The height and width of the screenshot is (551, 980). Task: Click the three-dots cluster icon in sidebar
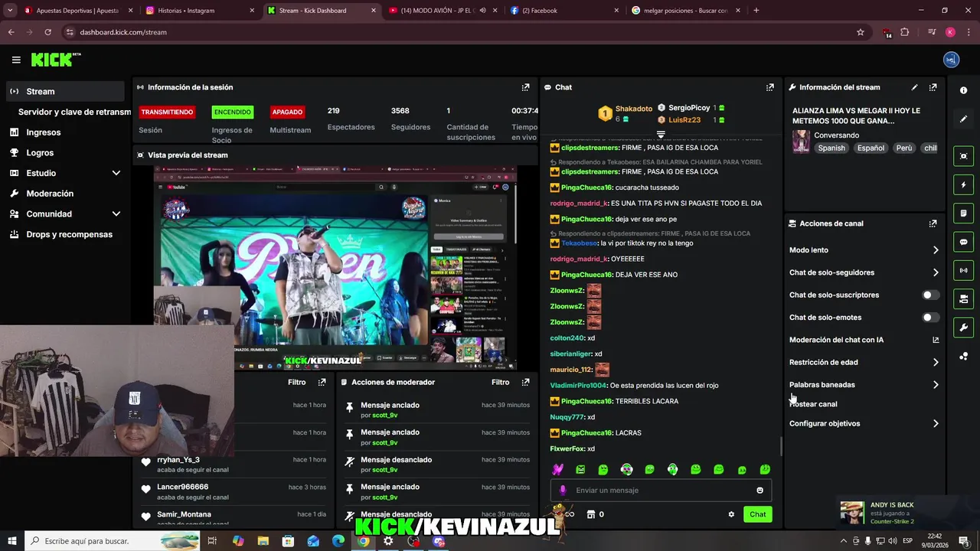click(x=963, y=356)
